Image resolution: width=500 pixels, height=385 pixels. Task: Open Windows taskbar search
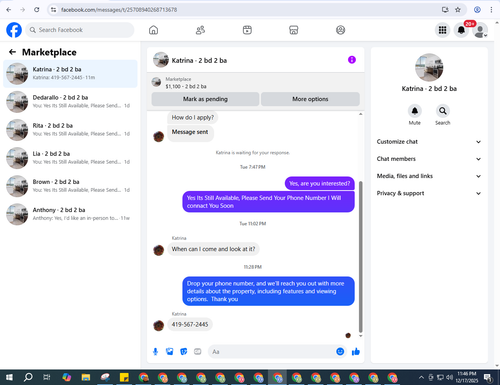pyautogui.click(x=28, y=377)
